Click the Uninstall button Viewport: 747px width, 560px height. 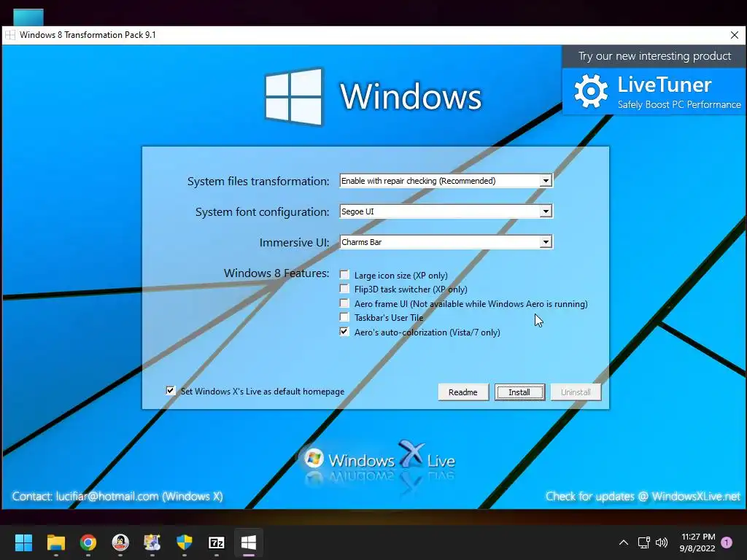[576, 392]
